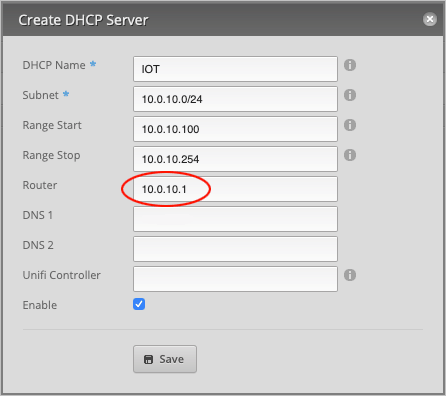The height and width of the screenshot is (396, 446).
Task: Click info icon next to Range Start
Action: (x=350, y=125)
